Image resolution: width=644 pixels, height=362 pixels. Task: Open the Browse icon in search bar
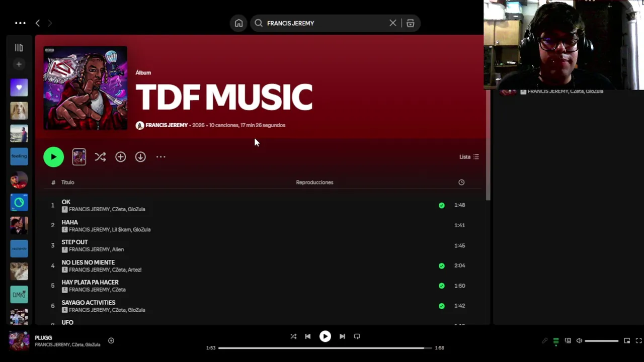point(411,23)
